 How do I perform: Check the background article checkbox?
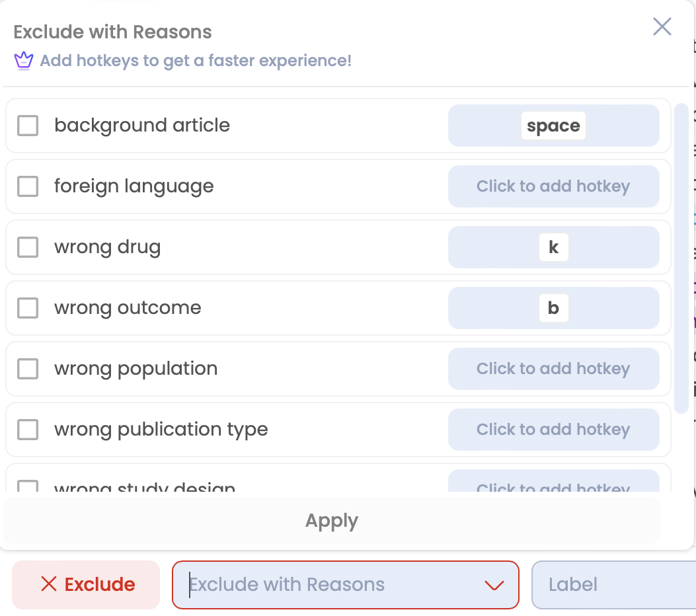28,126
